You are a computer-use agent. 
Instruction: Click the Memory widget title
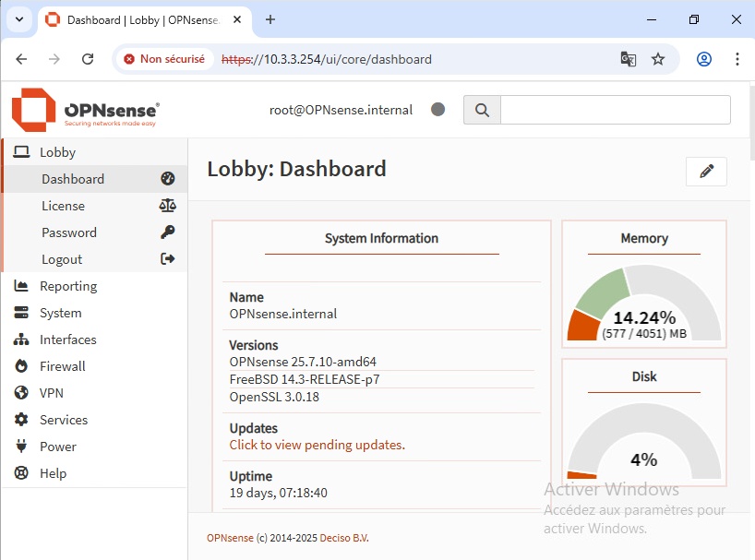click(644, 238)
